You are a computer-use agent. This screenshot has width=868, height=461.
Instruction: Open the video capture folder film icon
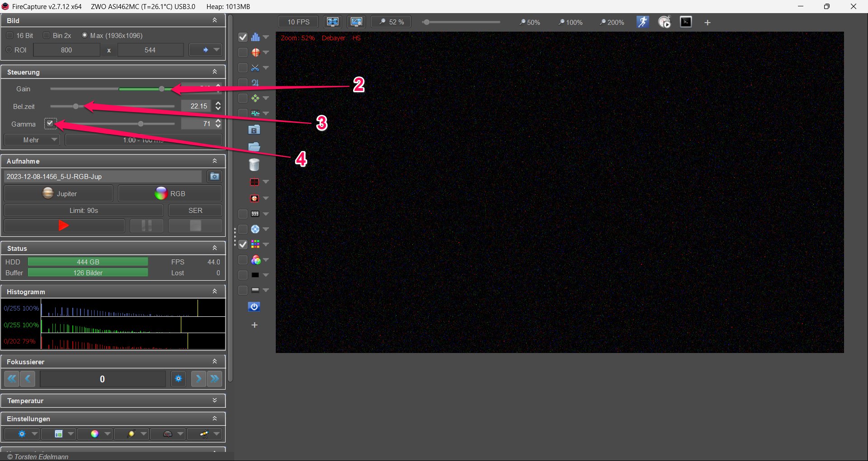tap(254, 130)
